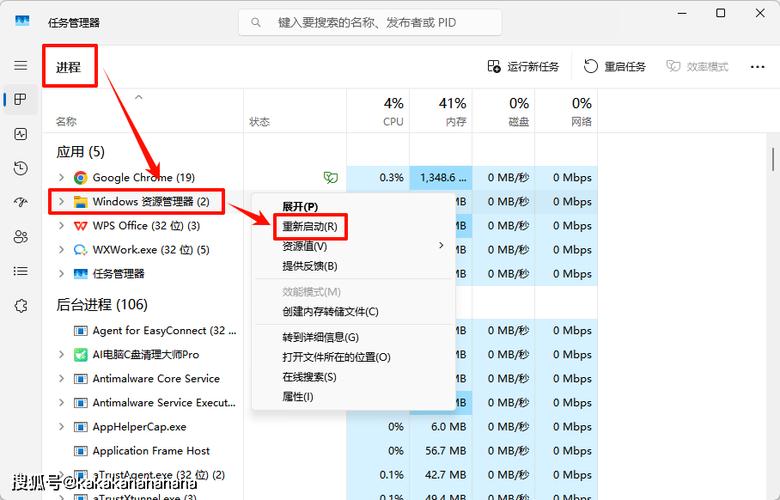This screenshot has width=780, height=500.
Task: Expand the WPS Office (32 位) group
Action: (61, 226)
